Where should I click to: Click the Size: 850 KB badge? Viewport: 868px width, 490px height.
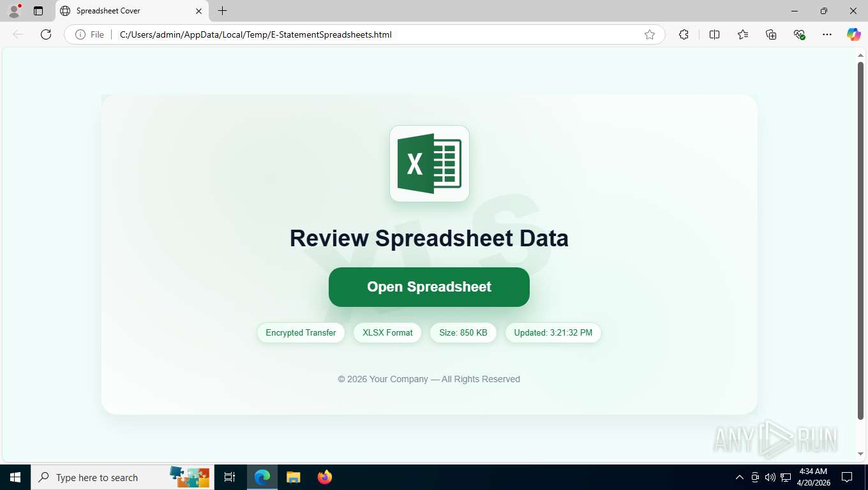coord(463,332)
